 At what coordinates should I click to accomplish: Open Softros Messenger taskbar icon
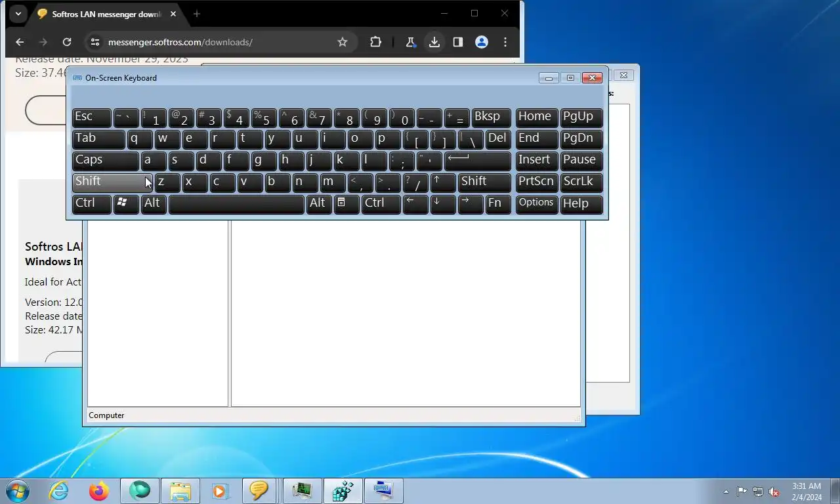tap(259, 491)
